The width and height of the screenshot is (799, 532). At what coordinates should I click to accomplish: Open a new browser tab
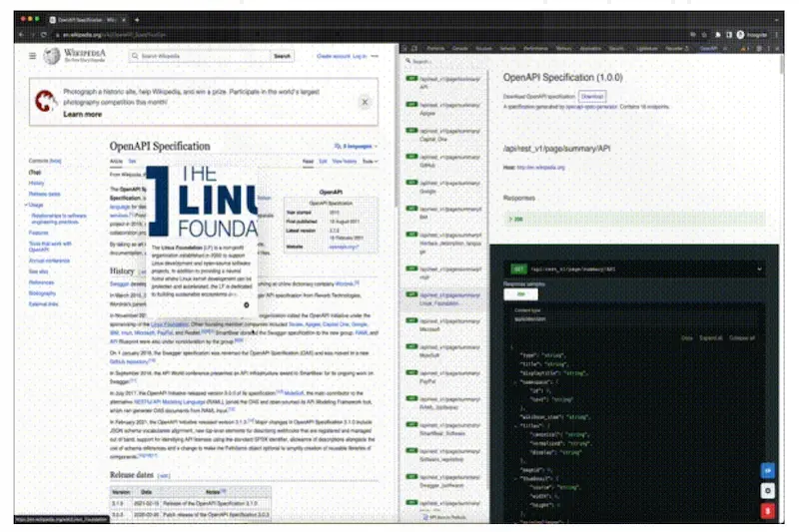pos(137,20)
